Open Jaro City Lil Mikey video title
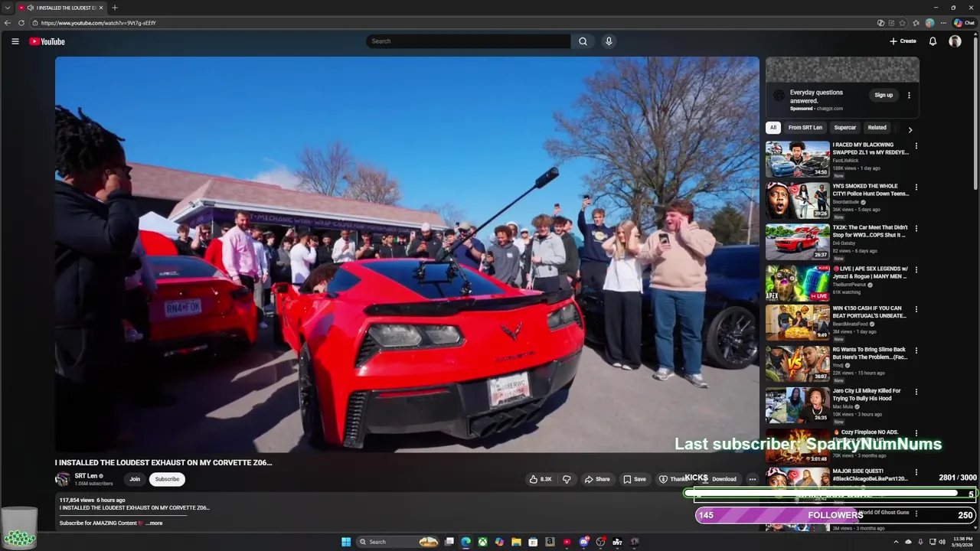This screenshot has width=980, height=551. 867,395
